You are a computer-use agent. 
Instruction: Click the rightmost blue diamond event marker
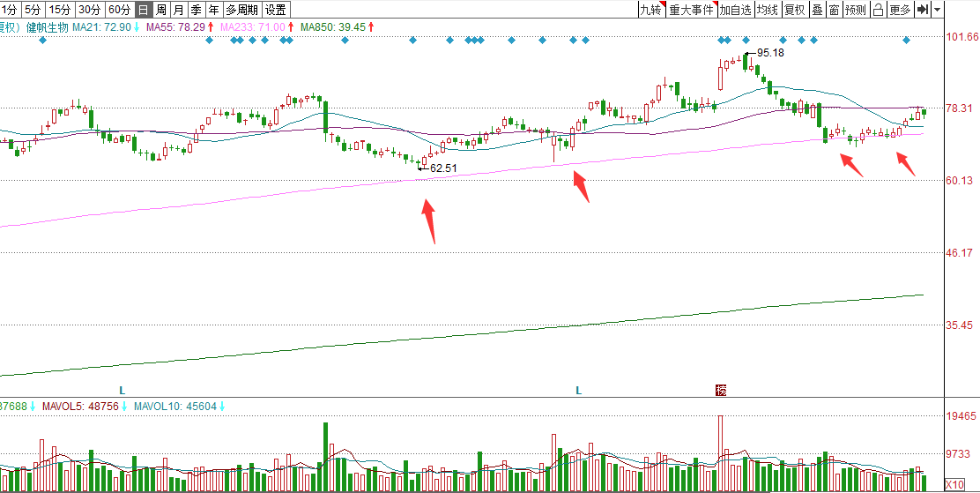pyautogui.click(x=905, y=40)
